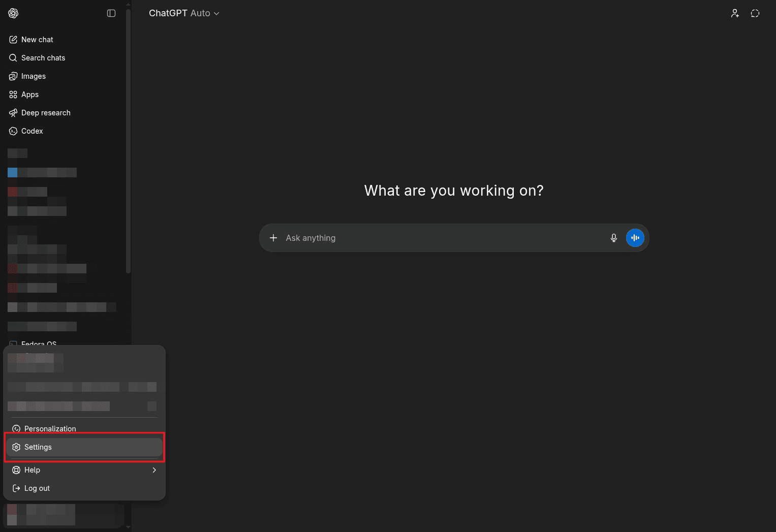Start a temporary chat

click(755, 13)
